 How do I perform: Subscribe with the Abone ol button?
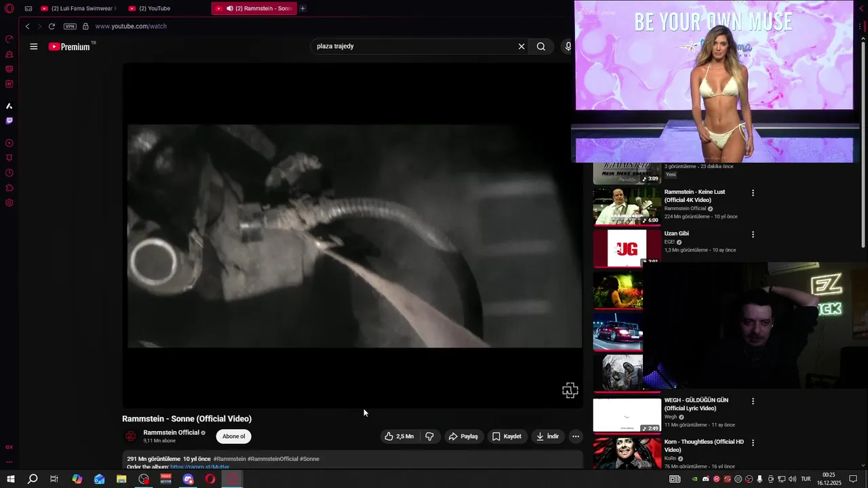point(234,436)
